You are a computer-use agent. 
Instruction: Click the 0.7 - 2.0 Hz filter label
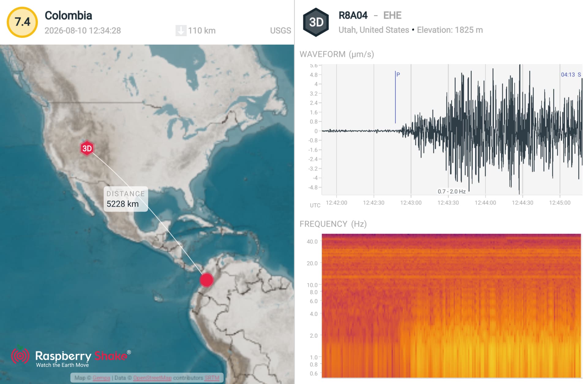click(x=451, y=192)
